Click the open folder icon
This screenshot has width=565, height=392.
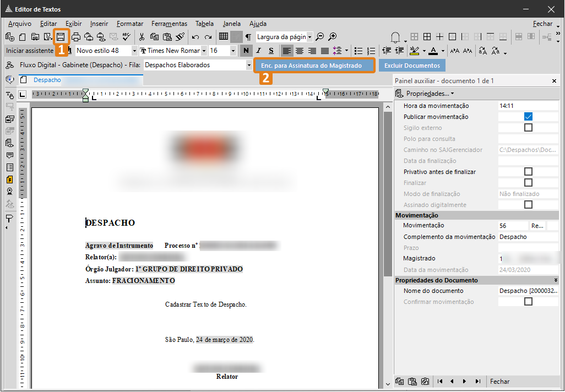[x=35, y=37]
